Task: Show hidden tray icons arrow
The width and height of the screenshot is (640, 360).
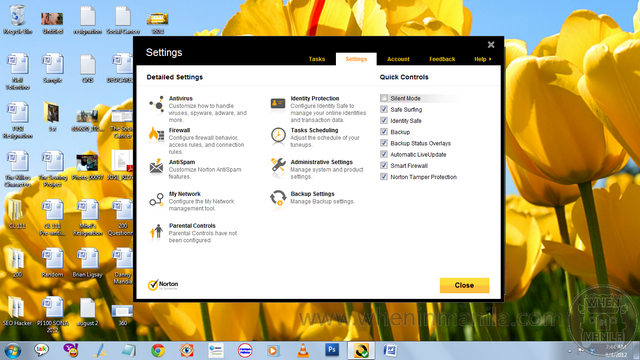Action: pyautogui.click(x=570, y=351)
